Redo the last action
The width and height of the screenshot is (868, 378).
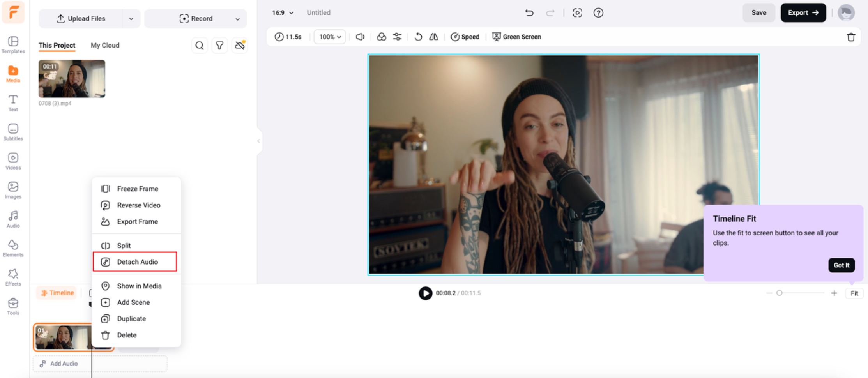pos(550,13)
